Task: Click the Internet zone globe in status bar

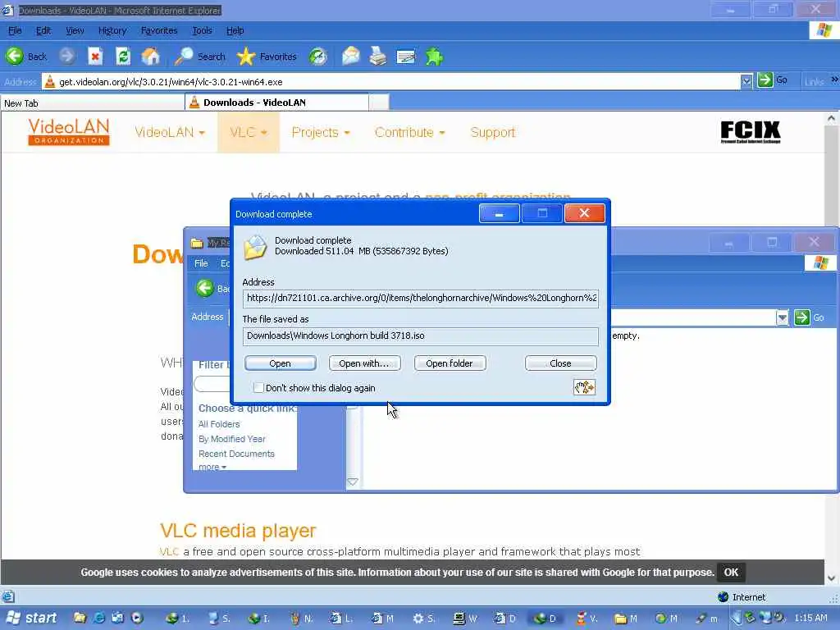Action: click(x=723, y=597)
